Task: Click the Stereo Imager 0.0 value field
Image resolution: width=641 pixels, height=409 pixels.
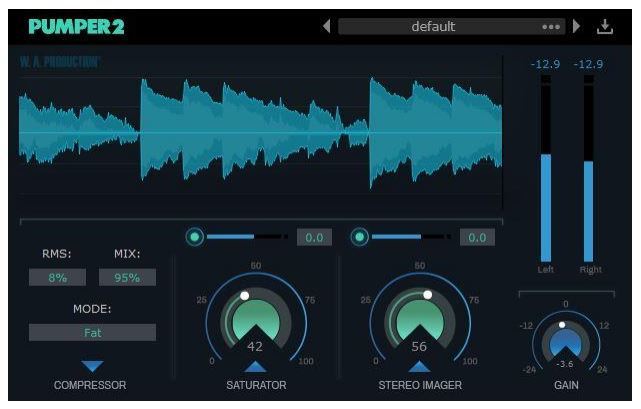Action: [x=477, y=237]
